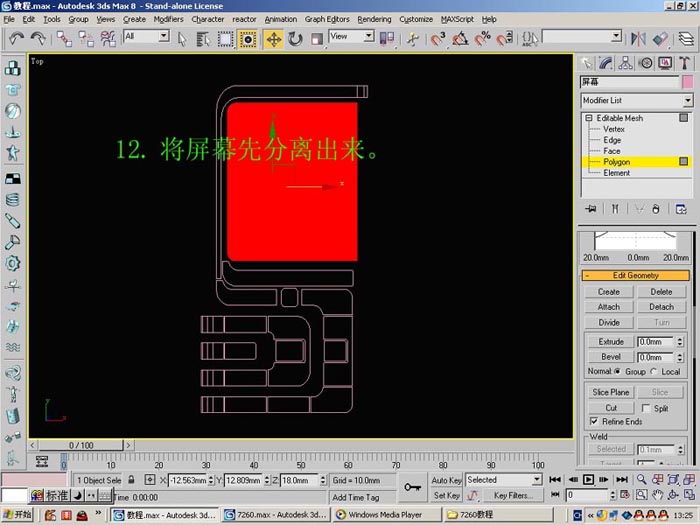
Task: Toggle Percent Snap icon
Action: click(482, 39)
